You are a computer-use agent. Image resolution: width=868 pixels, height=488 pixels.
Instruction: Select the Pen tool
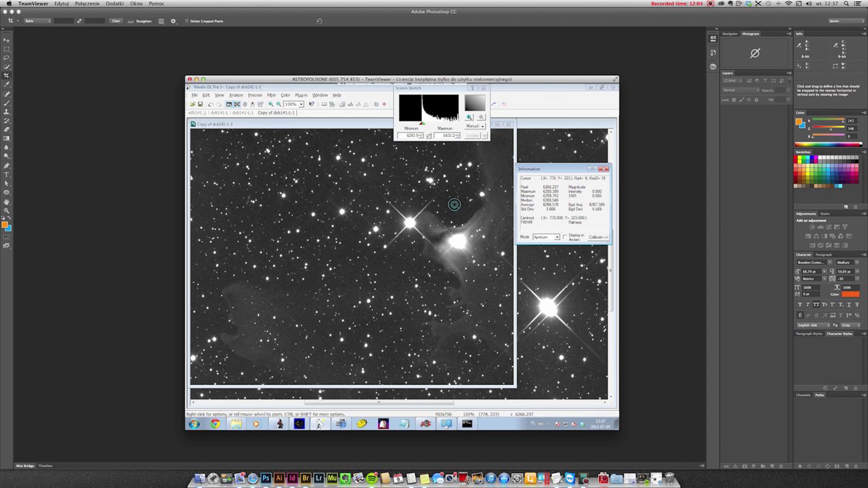(x=6, y=166)
